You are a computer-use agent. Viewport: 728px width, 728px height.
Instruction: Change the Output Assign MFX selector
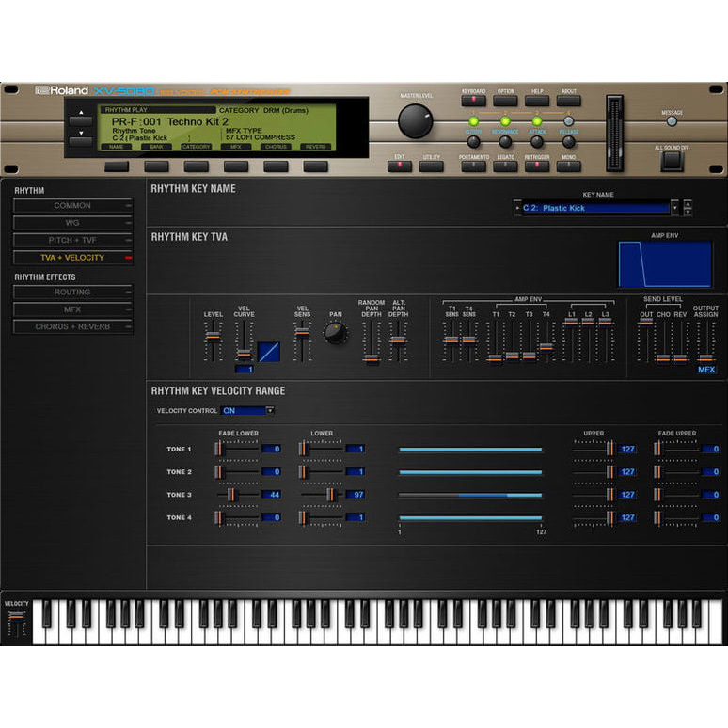706,370
